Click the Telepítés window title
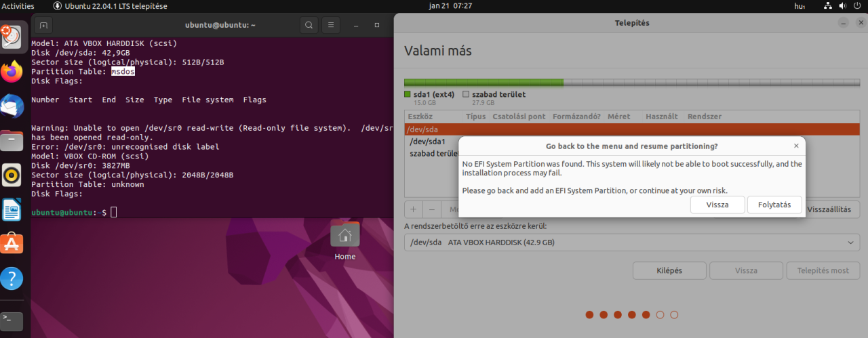868x338 pixels. tap(631, 22)
